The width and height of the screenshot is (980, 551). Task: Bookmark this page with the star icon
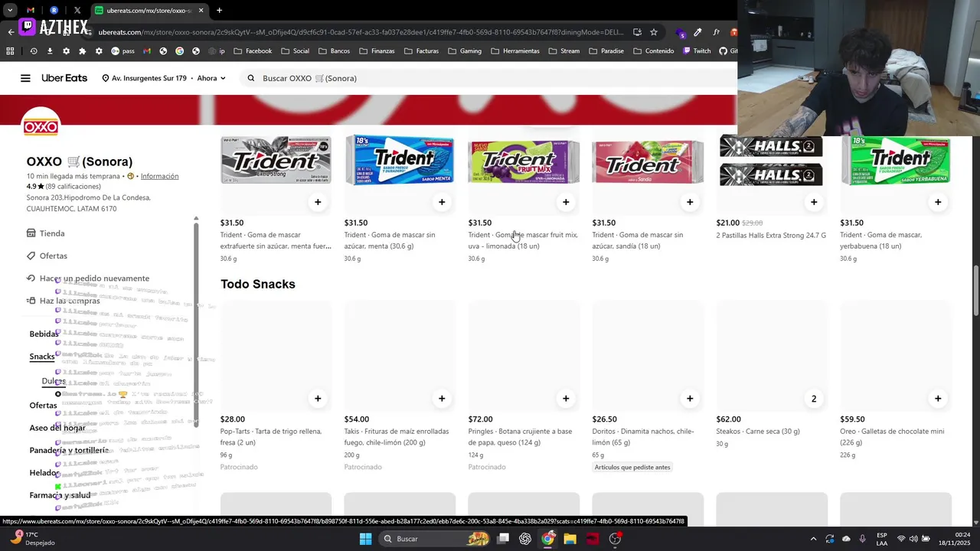pos(654,32)
